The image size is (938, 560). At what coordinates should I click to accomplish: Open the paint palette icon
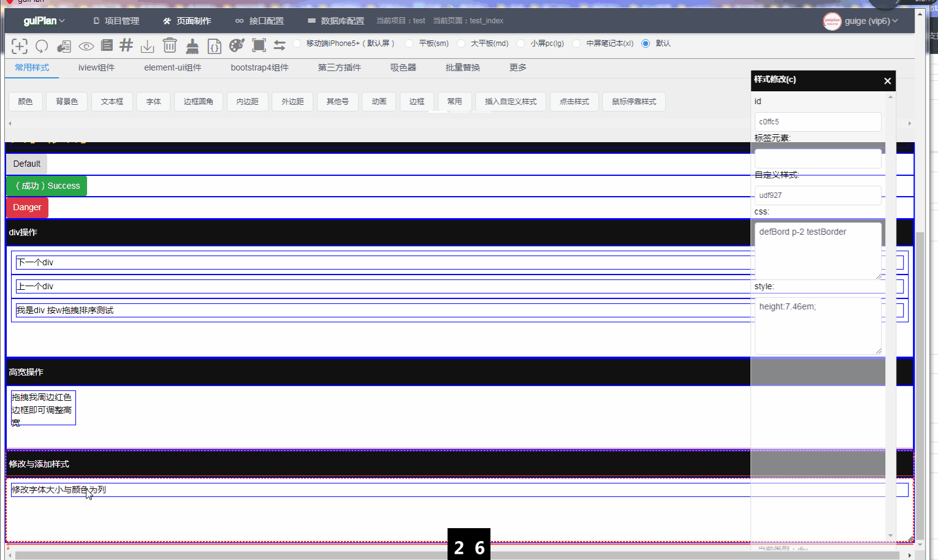(x=237, y=45)
